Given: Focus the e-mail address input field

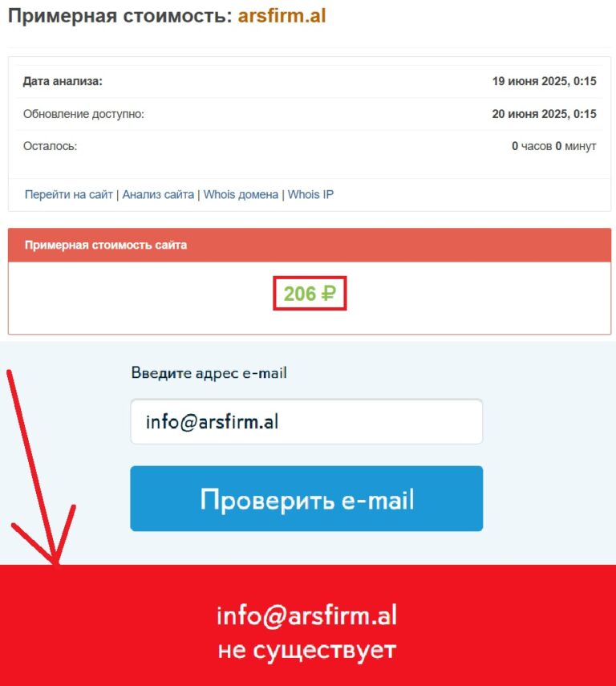Looking at the screenshot, I should coord(306,421).
